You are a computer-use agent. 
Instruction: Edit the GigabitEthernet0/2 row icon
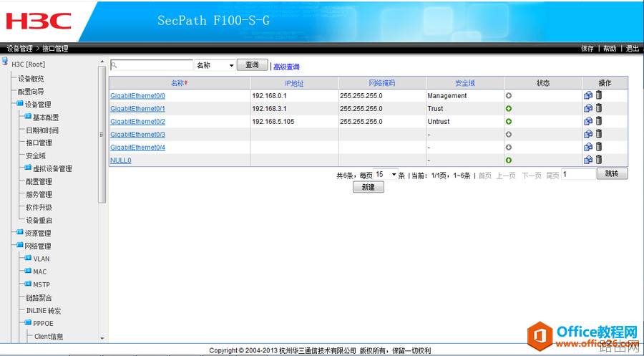click(x=588, y=121)
